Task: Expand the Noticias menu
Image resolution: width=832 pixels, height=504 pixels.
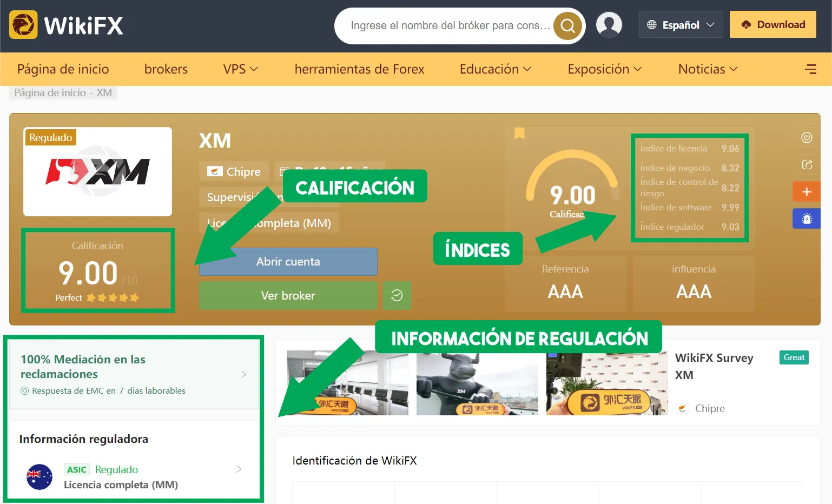Action: pyautogui.click(x=708, y=69)
